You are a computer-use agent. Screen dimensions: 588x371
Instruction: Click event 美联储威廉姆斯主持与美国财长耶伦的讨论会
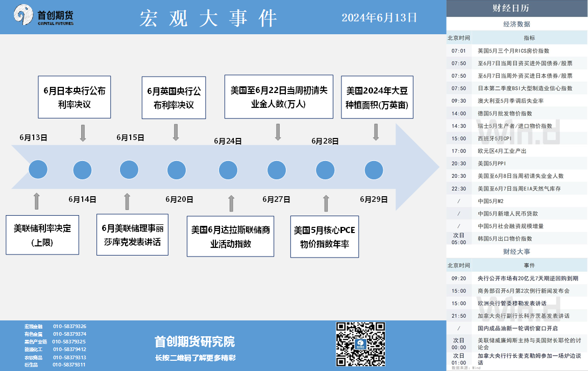517,343
